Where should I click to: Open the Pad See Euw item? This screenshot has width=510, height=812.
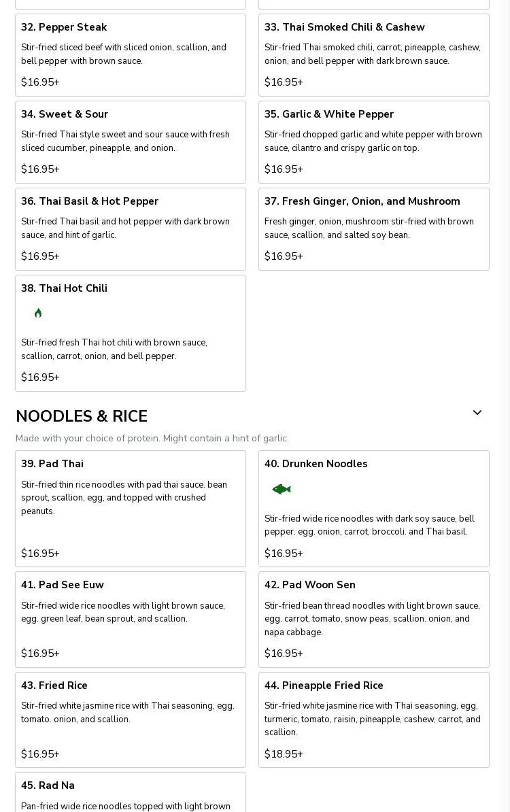pos(63,585)
